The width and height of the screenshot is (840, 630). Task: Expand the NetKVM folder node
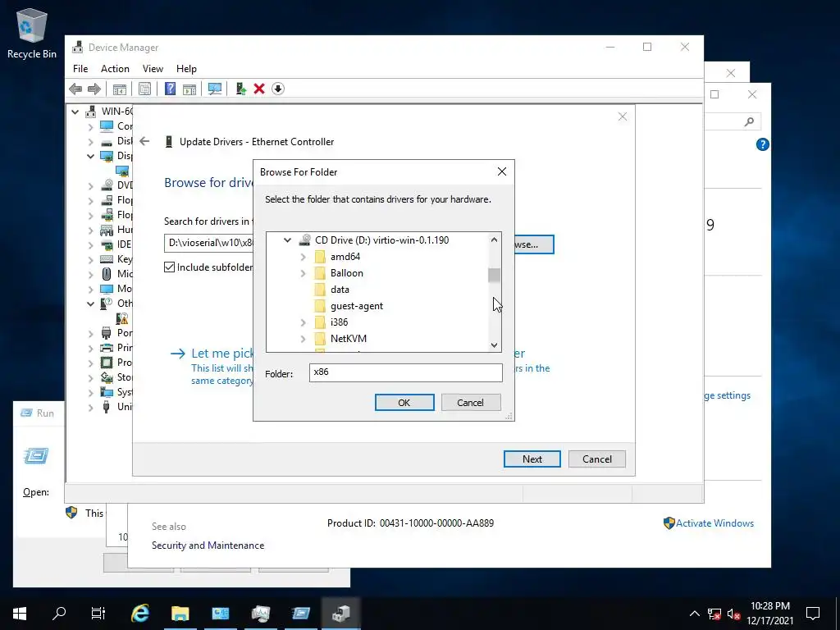click(x=304, y=339)
